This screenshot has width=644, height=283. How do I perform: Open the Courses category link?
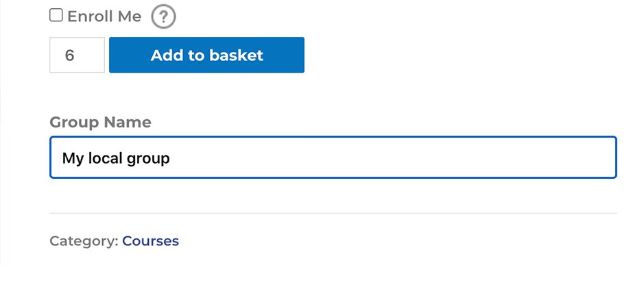pyautogui.click(x=150, y=241)
